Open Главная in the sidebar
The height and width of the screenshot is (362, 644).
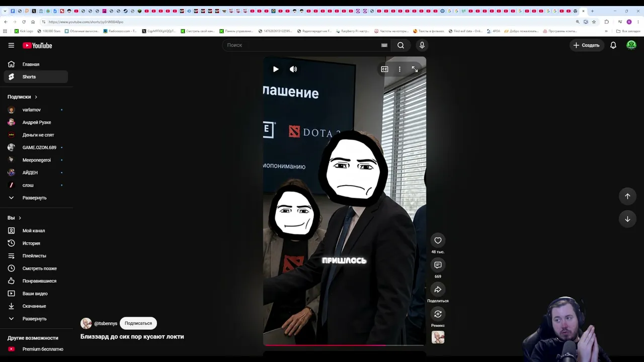[x=36, y=64]
